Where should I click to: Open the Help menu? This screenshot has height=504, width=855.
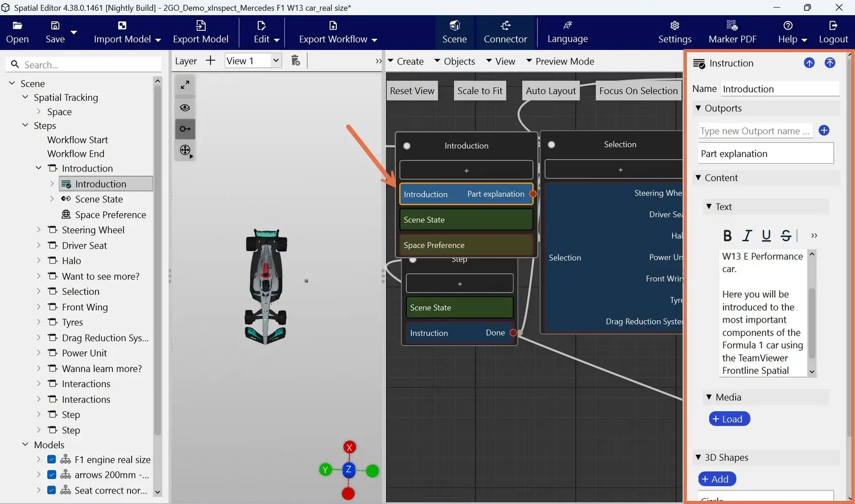pos(792,32)
